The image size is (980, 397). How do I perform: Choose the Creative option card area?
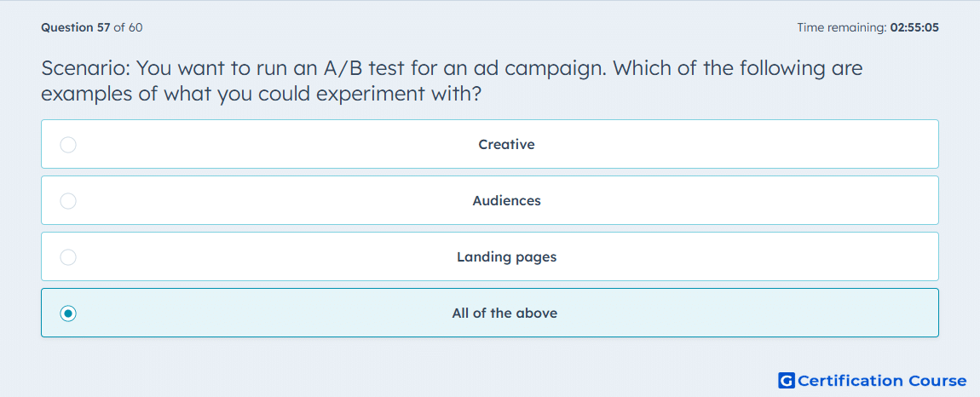[490, 144]
